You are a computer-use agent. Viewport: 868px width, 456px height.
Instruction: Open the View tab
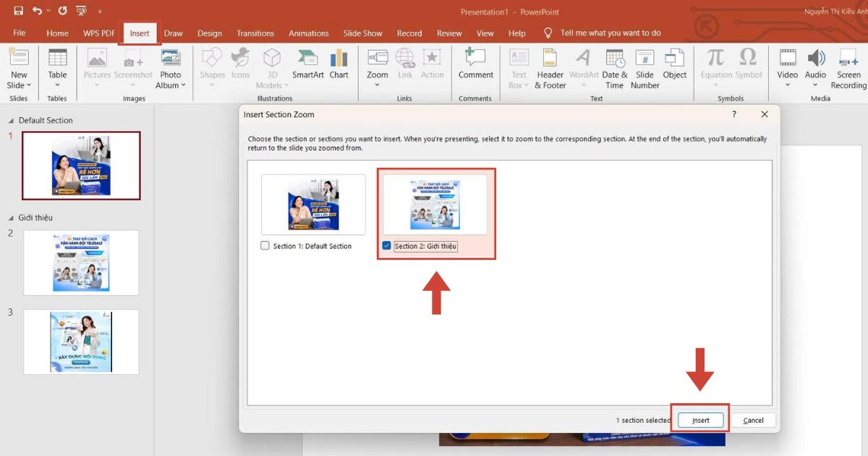[485, 33]
